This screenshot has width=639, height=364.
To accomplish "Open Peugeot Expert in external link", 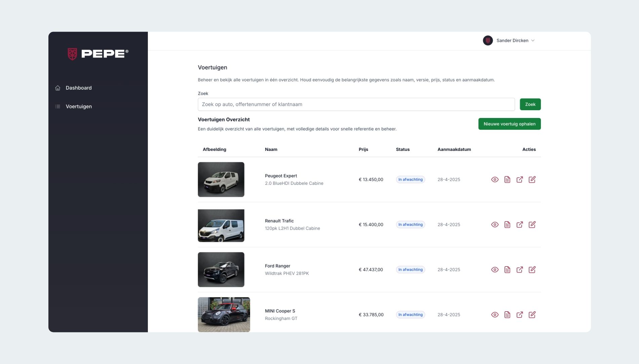I will [520, 179].
